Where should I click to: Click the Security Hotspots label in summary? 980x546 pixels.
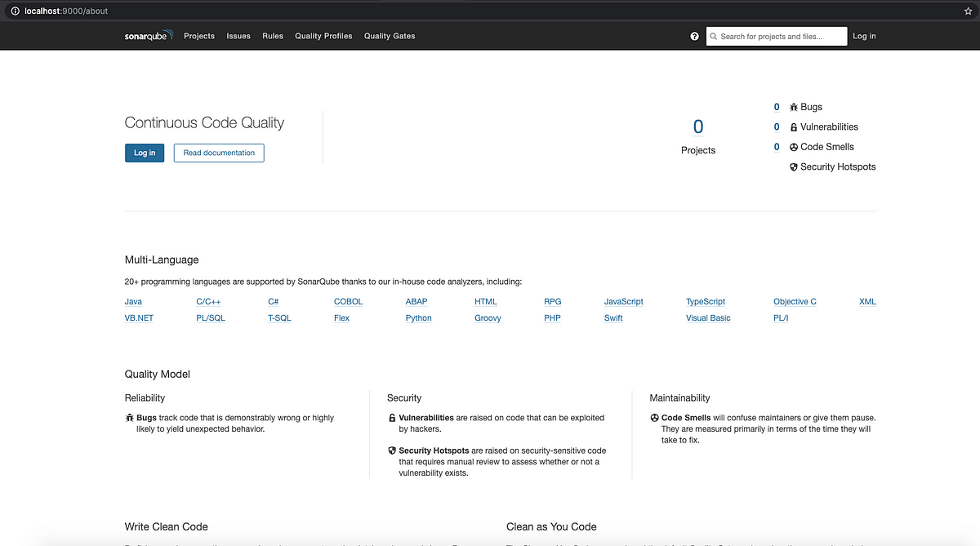coord(838,166)
